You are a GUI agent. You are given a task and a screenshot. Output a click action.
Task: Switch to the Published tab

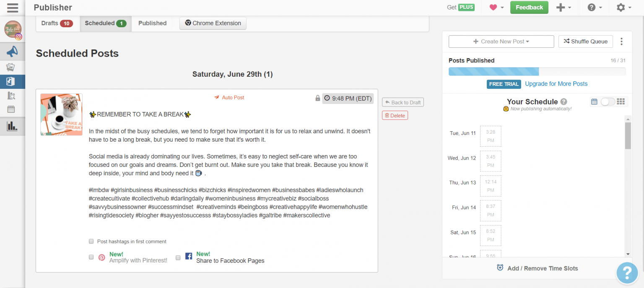[152, 23]
